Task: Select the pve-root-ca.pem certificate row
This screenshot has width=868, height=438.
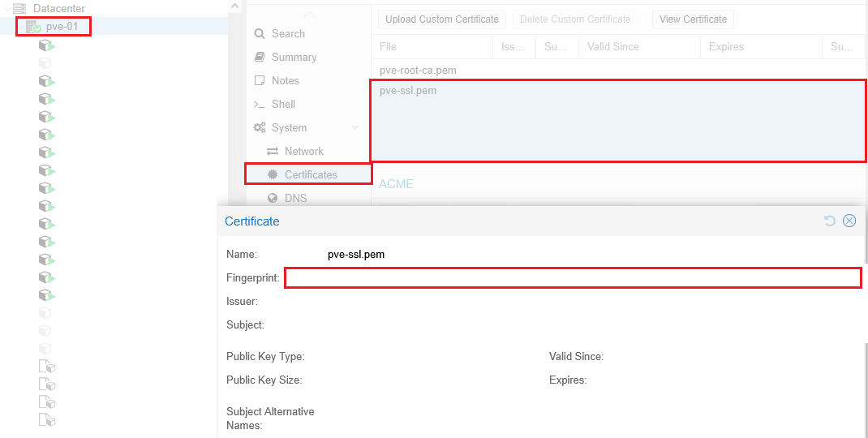Action: (620, 71)
